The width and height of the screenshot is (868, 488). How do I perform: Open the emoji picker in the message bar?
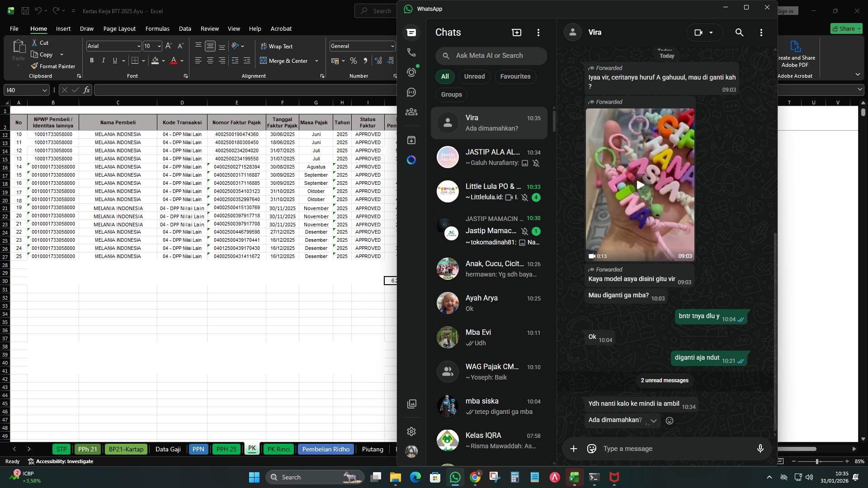591,448
